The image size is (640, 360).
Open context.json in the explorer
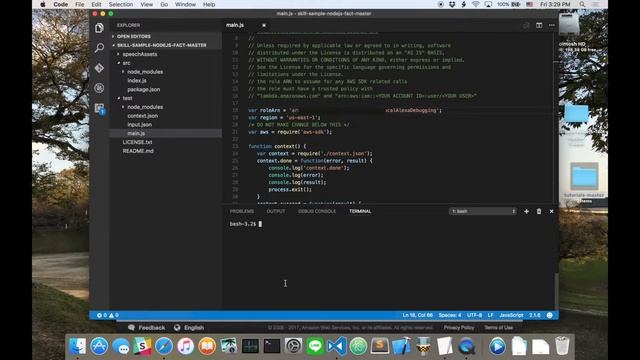(142, 116)
